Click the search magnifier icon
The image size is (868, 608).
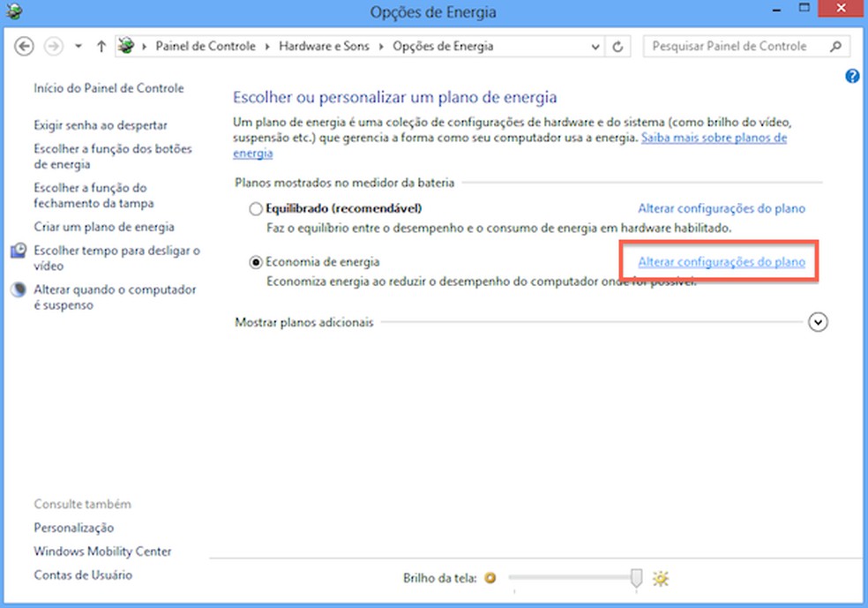coord(835,47)
